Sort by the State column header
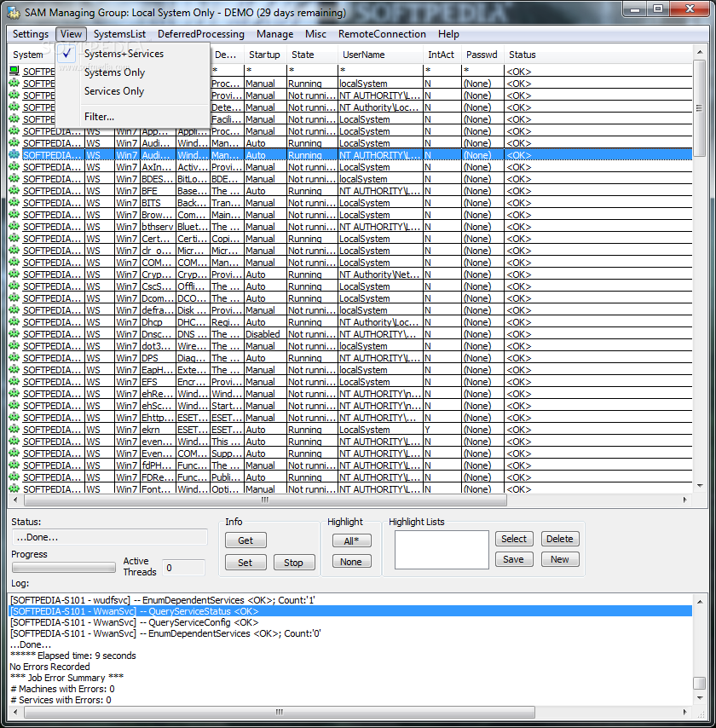Viewport: 716px width, 728px height. (x=312, y=55)
